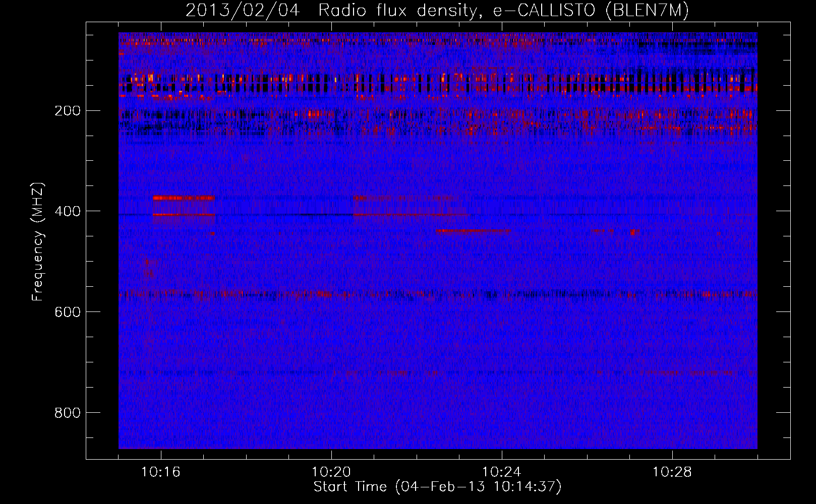Click the 10:16 time tick label
This screenshot has height=504, width=816.
pos(161,472)
